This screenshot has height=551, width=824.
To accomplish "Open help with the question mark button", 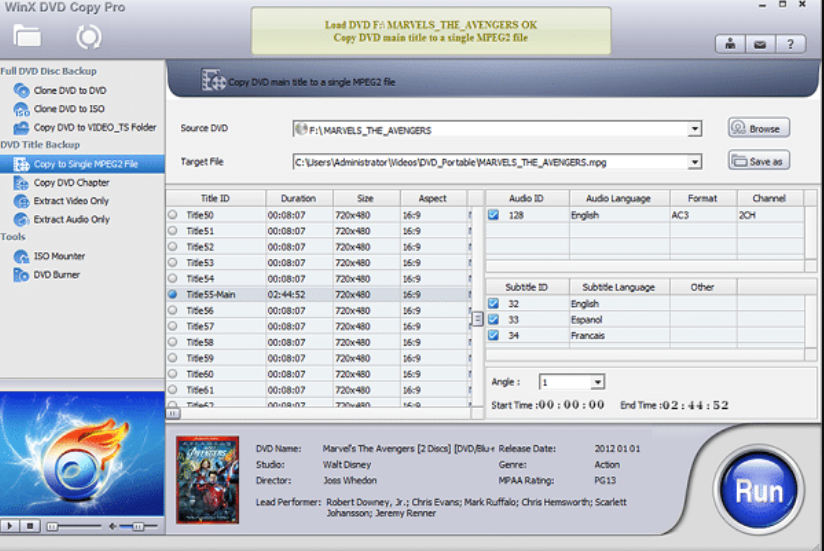I will coord(790,44).
